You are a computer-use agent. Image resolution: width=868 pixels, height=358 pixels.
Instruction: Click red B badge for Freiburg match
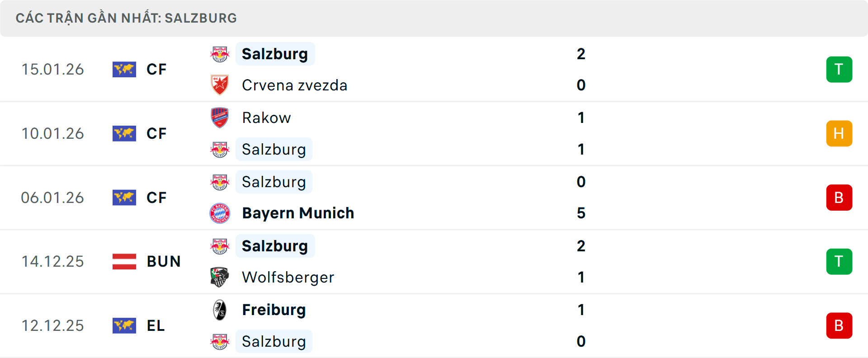point(839,325)
